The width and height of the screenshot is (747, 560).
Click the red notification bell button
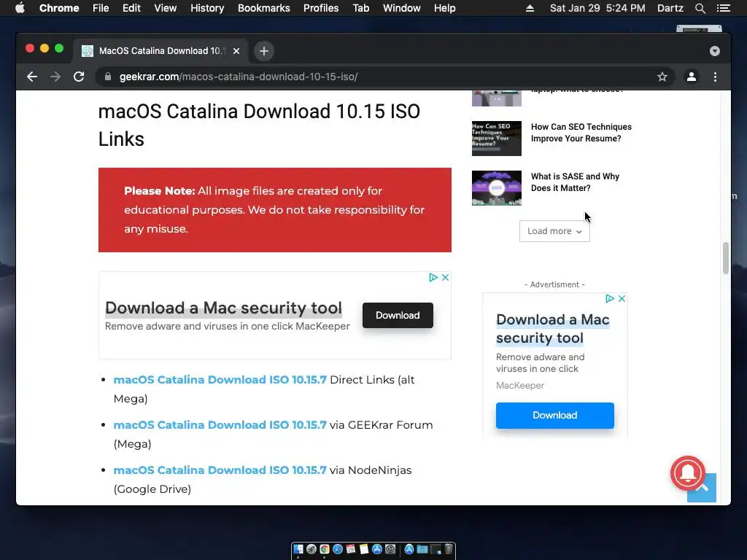click(687, 472)
